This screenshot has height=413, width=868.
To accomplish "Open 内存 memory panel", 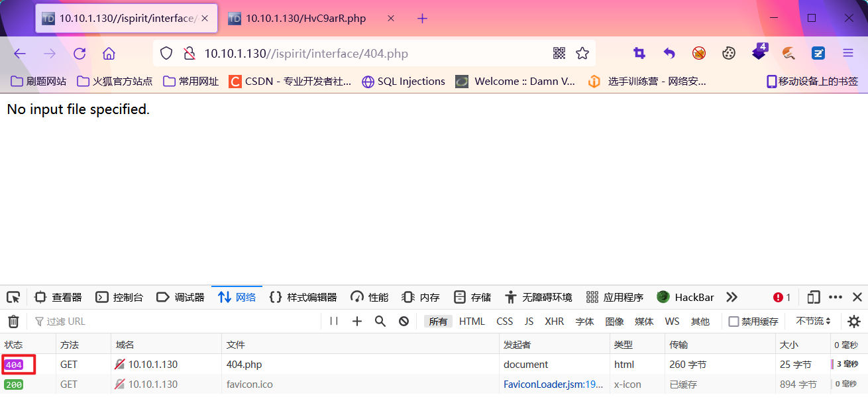I will coord(420,297).
